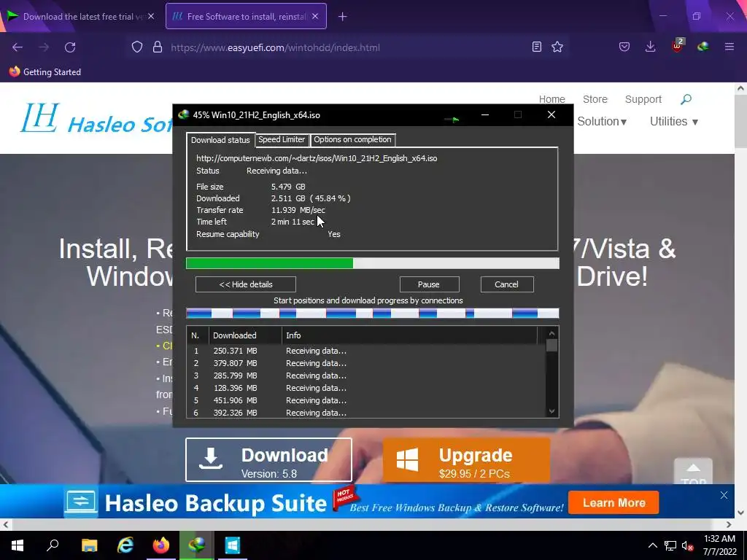Open File Explorer from taskbar
This screenshot has width=747, height=560.
[x=89, y=545]
